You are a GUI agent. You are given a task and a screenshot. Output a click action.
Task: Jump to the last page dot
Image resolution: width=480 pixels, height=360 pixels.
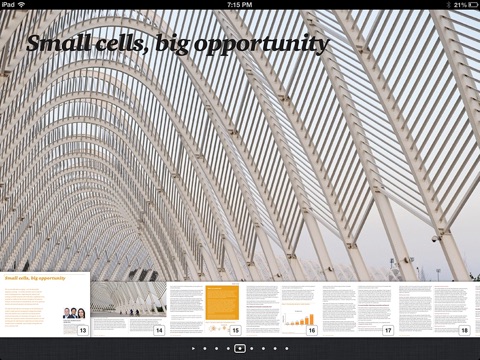click(x=287, y=349)
